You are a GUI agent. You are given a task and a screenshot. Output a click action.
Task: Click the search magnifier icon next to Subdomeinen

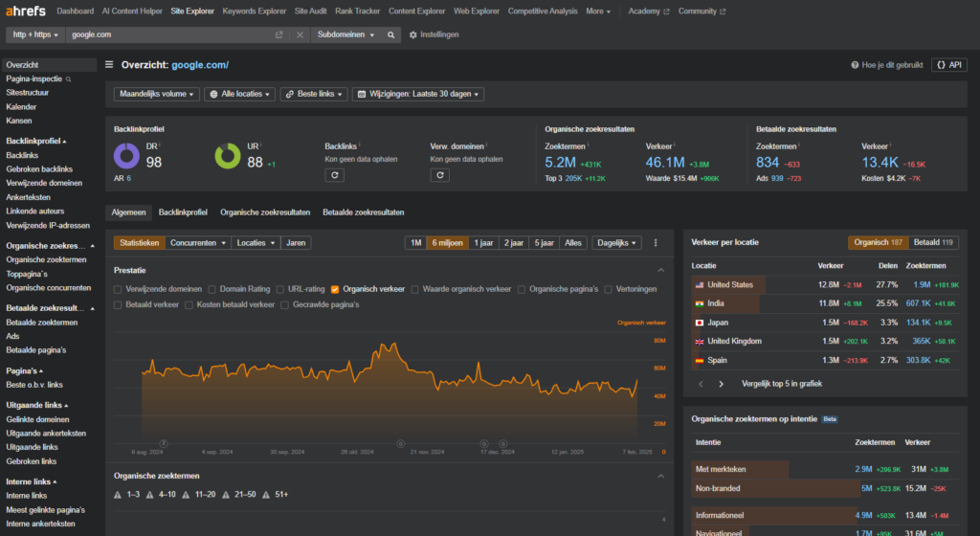pos(390,34)
